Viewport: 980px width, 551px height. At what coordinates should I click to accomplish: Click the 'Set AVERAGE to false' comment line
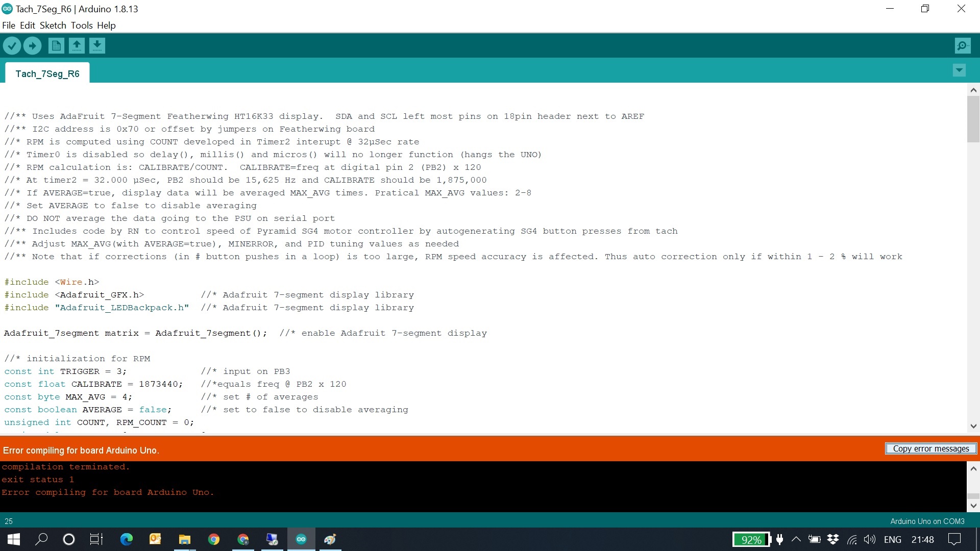(130, 206)
